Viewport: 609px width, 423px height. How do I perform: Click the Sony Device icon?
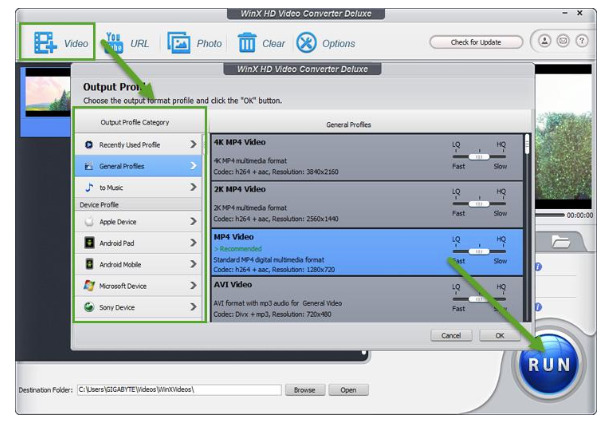tap(89, 307)
